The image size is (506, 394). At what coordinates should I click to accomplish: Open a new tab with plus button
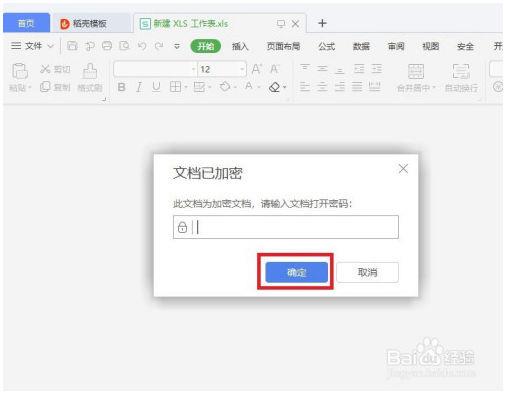(x=322, y=23)
